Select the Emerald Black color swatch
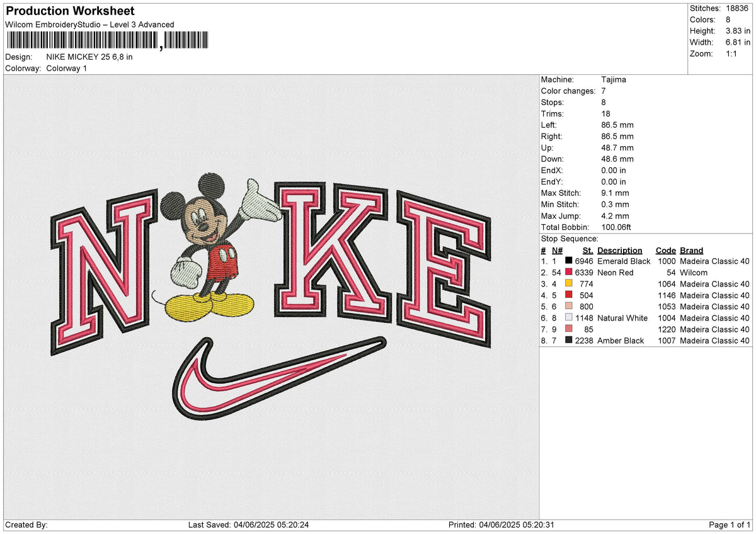 tap(569, 261)
